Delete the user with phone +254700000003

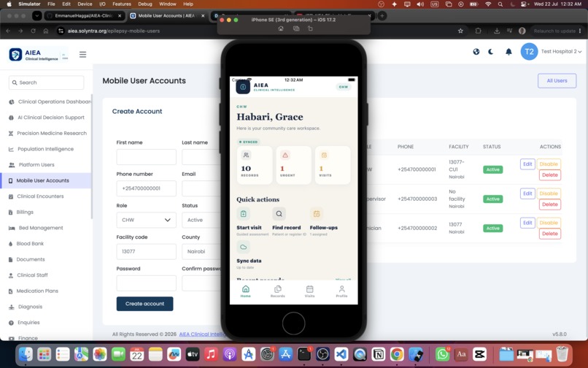tap(550, 204)
